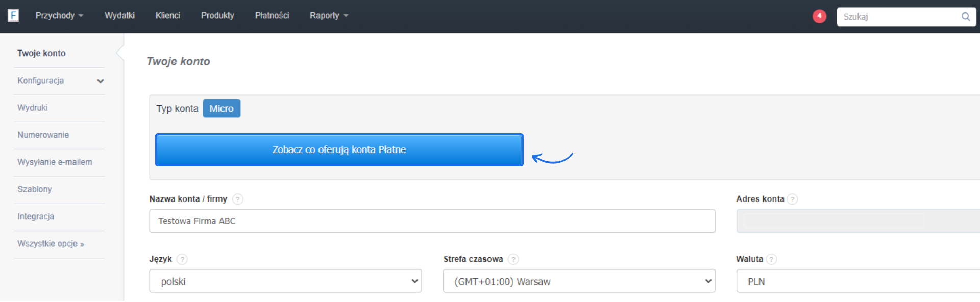Click help icon beside Adres konta
The width and height of the screenshot is (980, 302).
click(x=792, y=199)
